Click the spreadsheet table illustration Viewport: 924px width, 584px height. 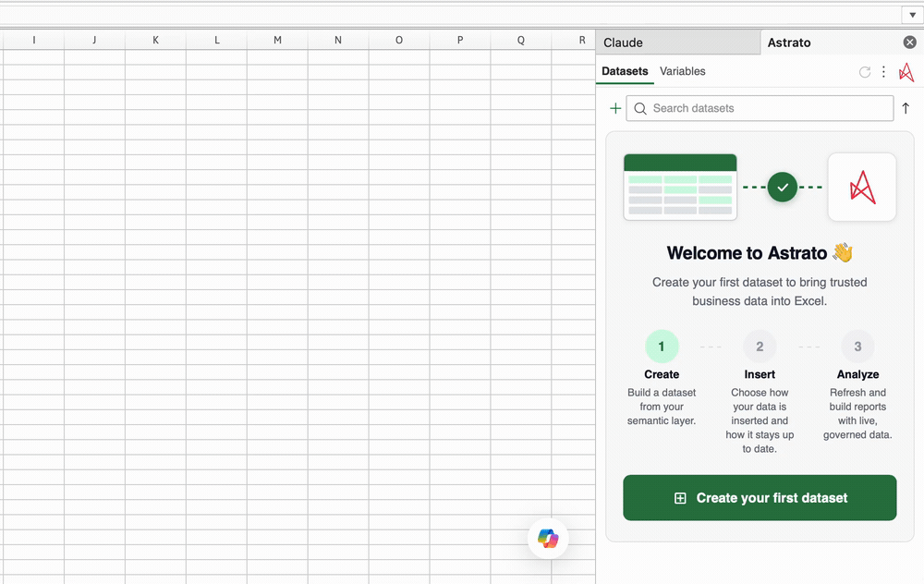tap(680, 187)
